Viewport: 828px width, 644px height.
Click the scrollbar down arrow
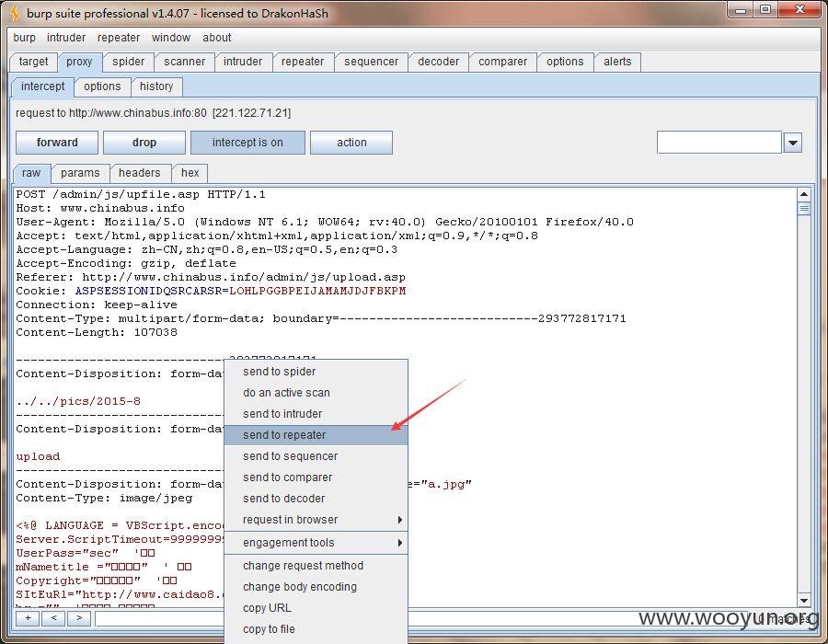click(804, 601)
